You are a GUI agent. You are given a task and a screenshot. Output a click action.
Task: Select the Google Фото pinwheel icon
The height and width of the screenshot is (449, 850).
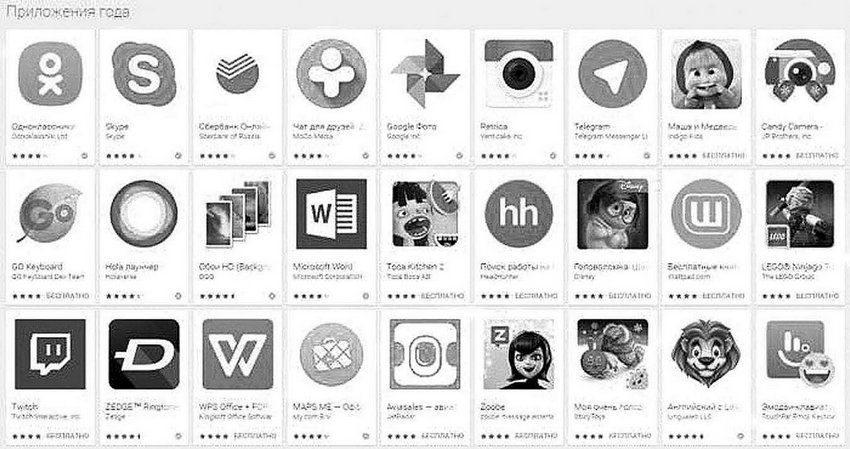(425, 74)
